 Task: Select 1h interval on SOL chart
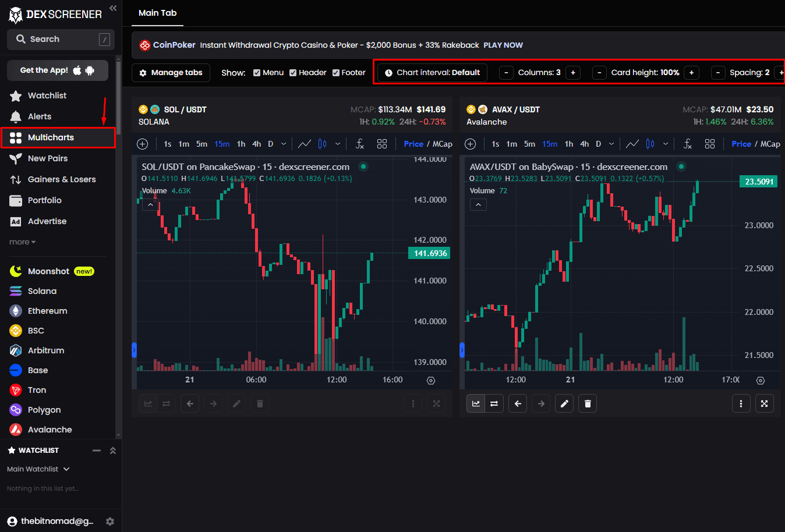coord(241,144)
